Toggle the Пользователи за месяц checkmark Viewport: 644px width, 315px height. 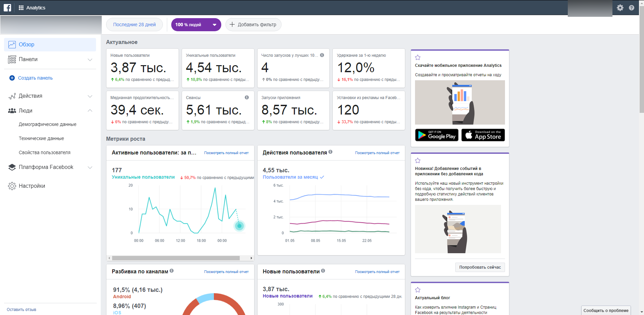click(x=322, y=177)
